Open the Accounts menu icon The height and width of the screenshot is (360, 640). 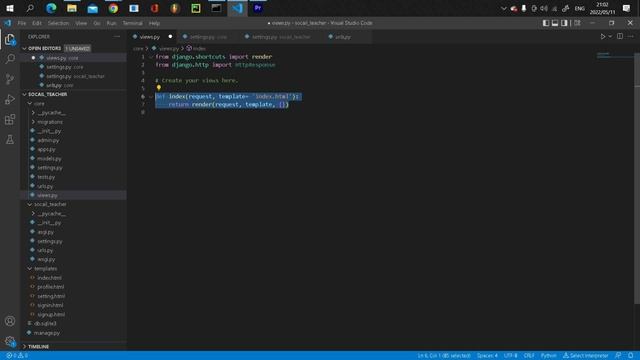pos(10,321)
